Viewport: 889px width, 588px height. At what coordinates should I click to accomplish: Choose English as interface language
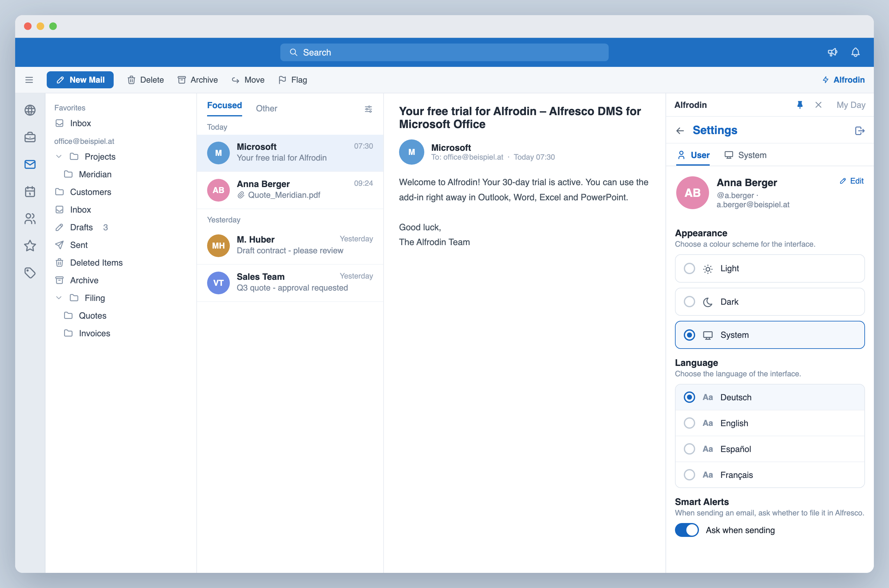coord(770,423)
